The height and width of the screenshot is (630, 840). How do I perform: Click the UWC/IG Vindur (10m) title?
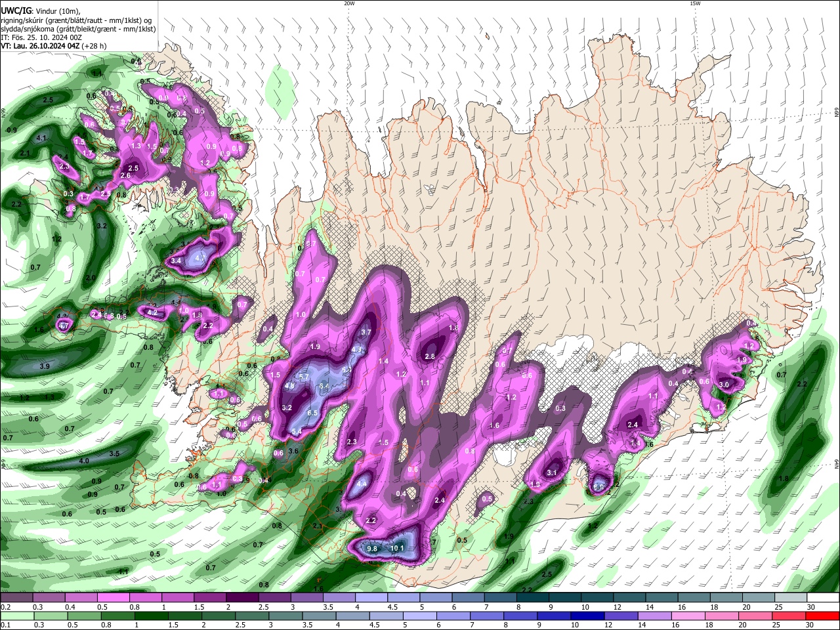tap(40, 10)
